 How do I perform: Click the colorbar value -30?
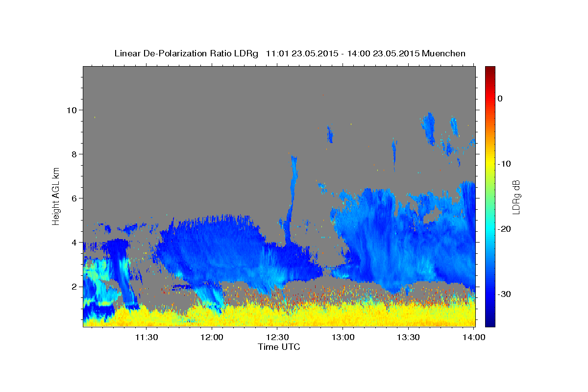tap(504, 294)
